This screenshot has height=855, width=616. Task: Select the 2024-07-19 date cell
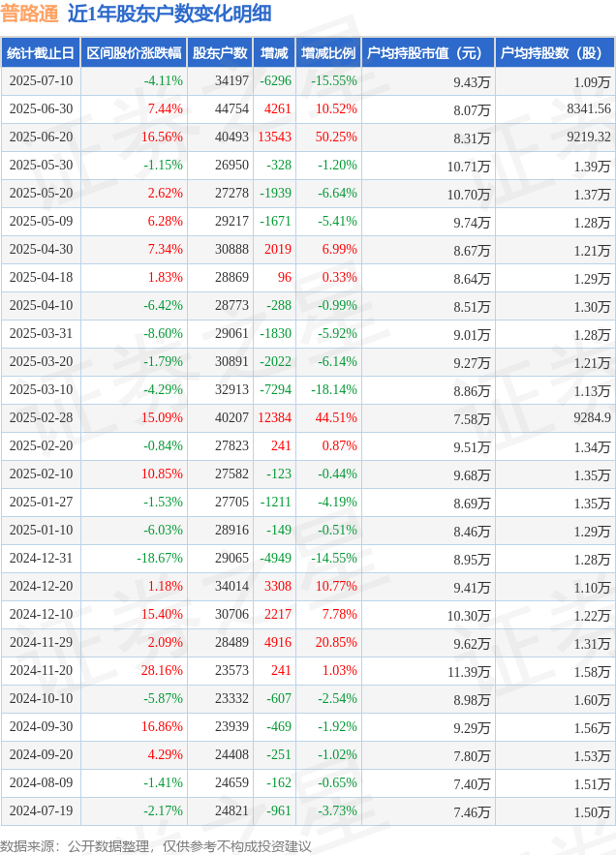[x=41, y=810]
